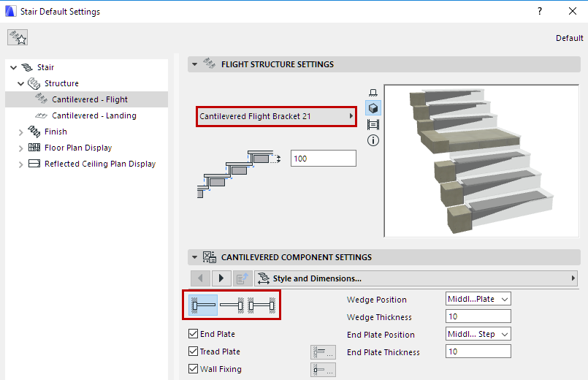Click the Structure icon in tree
The width and height of the screenshot is (588, 380).
(x=34, y=83)
